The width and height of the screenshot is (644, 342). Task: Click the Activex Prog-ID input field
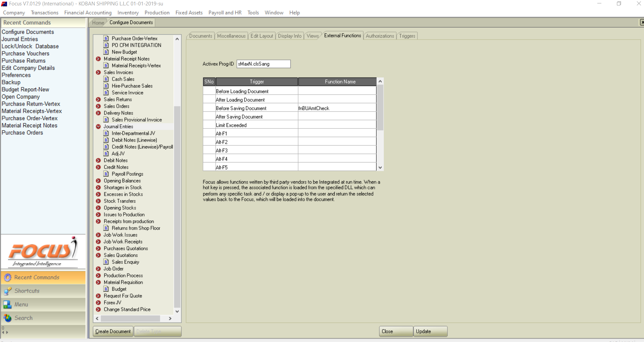pos(263,64)
